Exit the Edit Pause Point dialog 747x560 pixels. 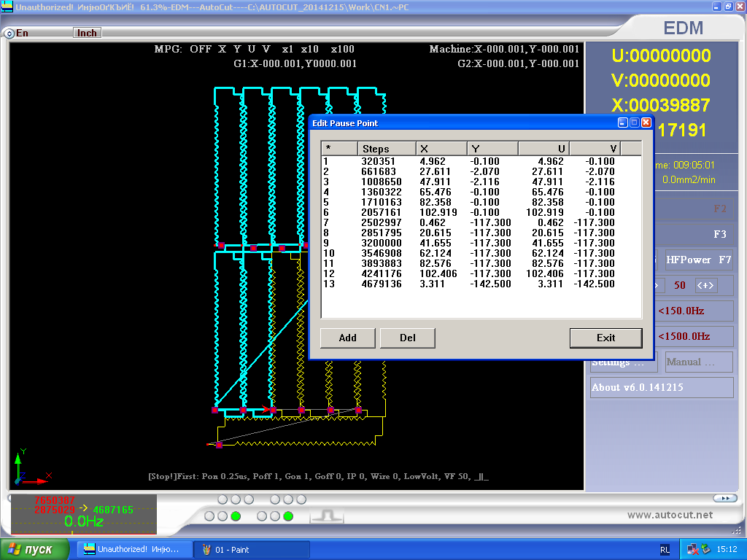605,338
